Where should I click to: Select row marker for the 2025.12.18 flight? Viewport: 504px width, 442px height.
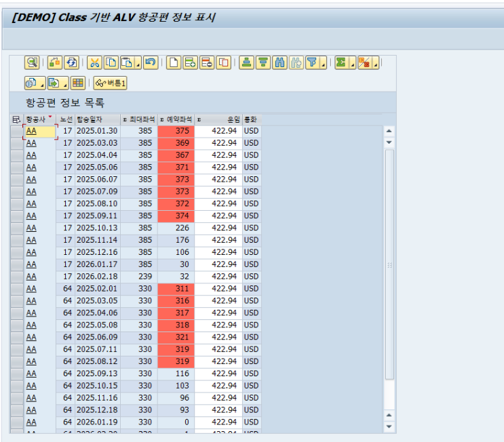click(17, 410)
